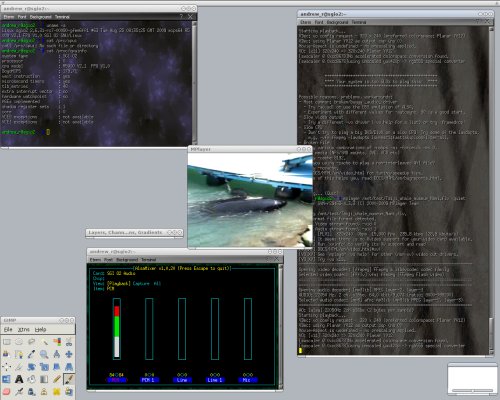Select the Paintbrush tool in GIMP

(69, 379)
